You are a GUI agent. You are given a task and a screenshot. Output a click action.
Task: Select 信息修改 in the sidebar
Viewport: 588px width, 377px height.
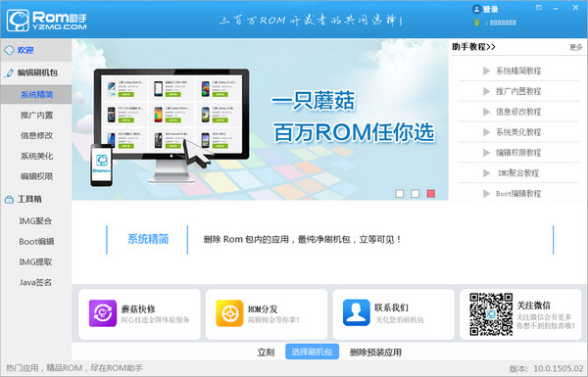coord(36,135)
